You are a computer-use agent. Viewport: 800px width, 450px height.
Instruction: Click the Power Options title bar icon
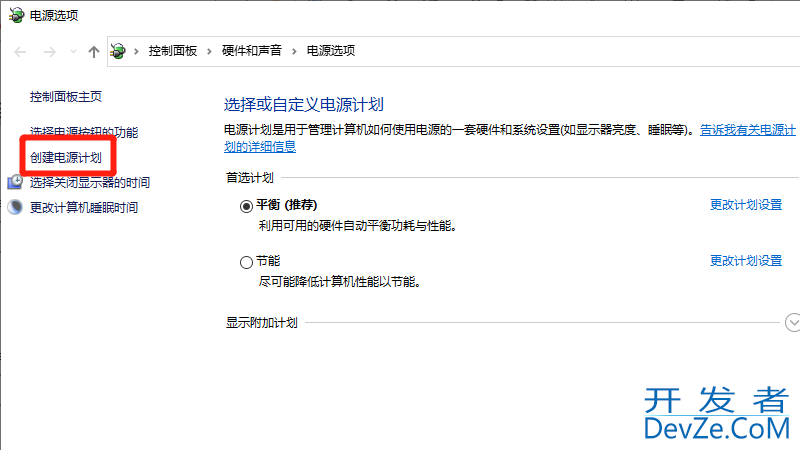[16, 15]
